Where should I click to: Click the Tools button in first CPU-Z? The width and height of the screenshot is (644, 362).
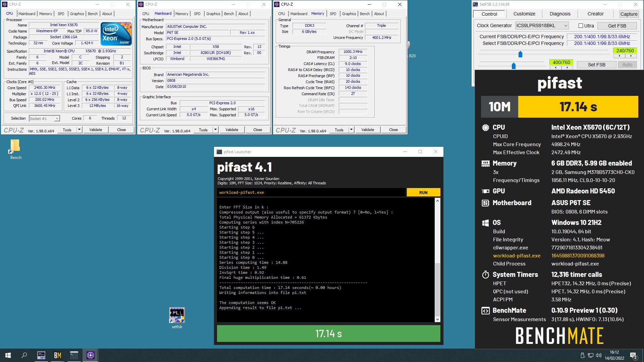[x=67, y=130]
